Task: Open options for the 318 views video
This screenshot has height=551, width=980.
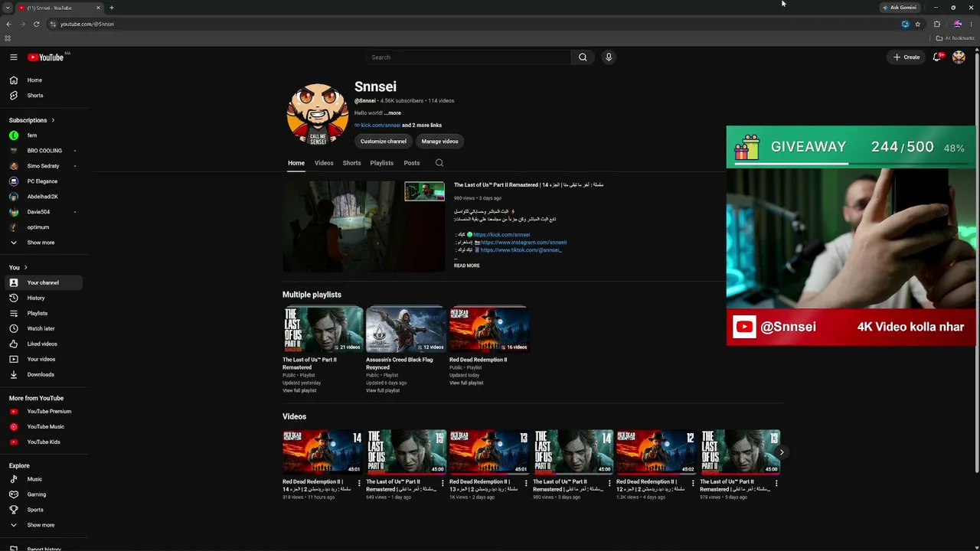Action: click(x=359, y=483)
